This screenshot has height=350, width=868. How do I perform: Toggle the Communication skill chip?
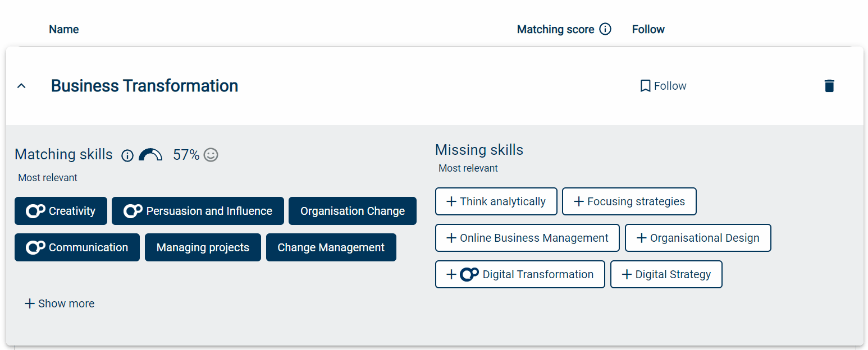pyautogui.click(x=77, y=247)
